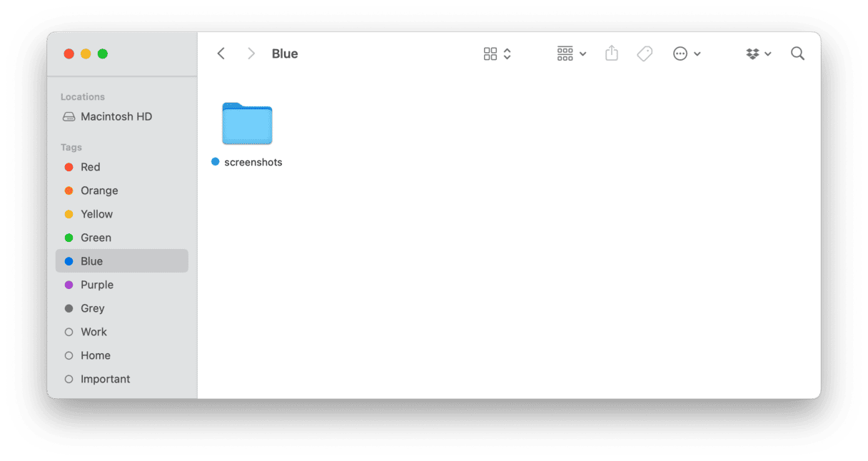
Task: Click the Search magnifier icon
Action: [x=798, y=54]
